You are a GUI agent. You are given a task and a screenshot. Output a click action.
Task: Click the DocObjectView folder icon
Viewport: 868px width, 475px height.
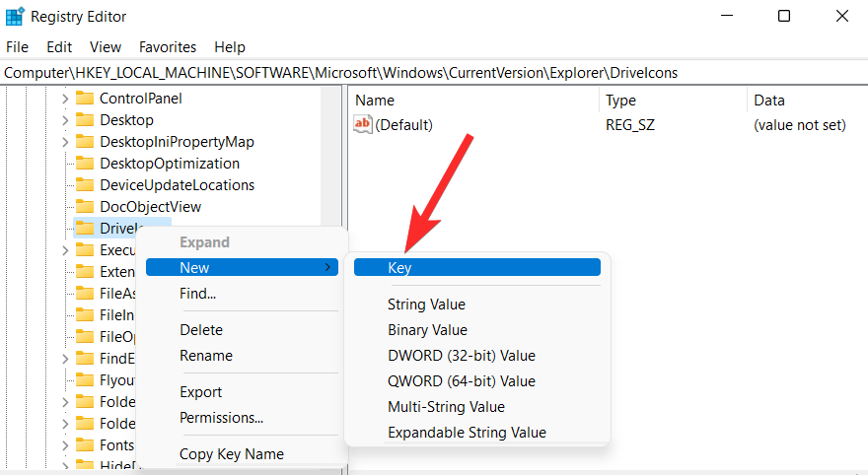tap(85, 206)
